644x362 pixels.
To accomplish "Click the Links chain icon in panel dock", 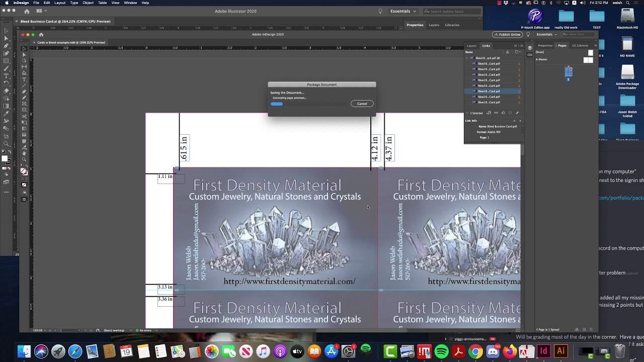I will 530,55.
